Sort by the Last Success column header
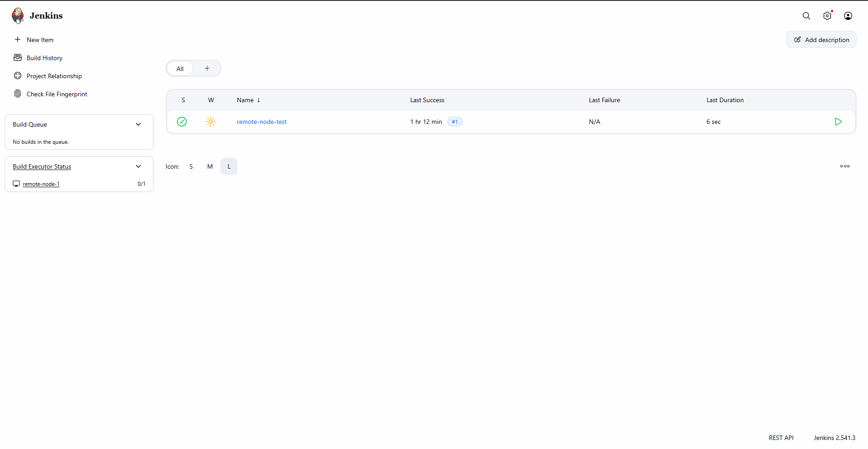 pos(427,100)
